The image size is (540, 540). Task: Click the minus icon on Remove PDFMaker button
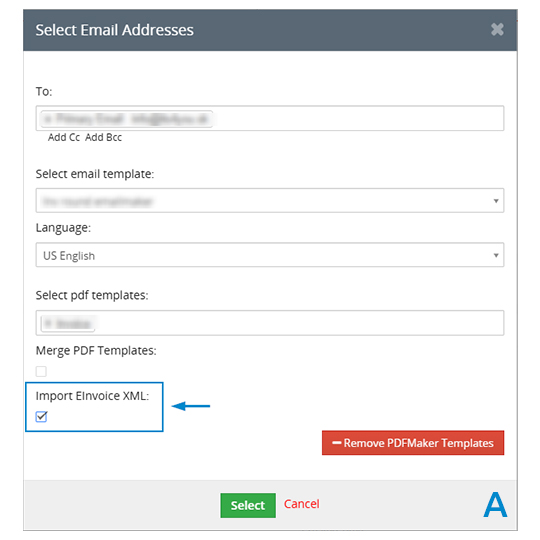336,443
